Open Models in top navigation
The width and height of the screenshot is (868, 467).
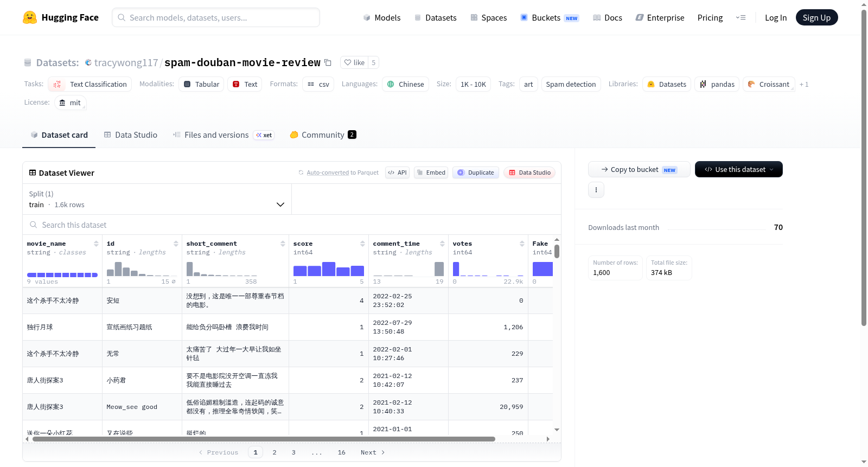pos(381,17)
